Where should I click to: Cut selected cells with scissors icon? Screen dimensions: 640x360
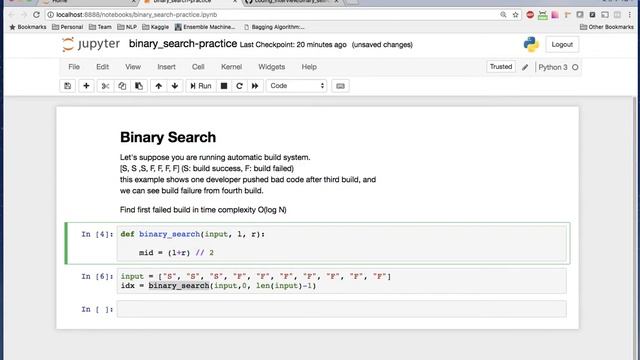105,86
